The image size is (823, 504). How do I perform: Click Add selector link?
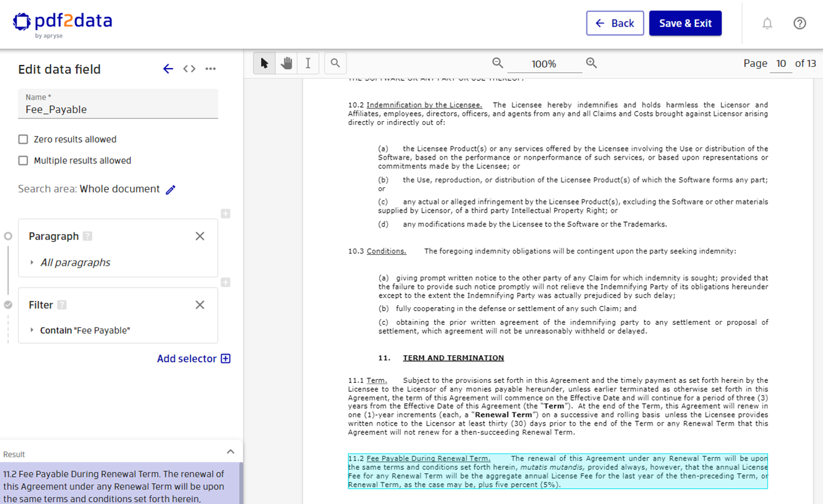(194, 358)
